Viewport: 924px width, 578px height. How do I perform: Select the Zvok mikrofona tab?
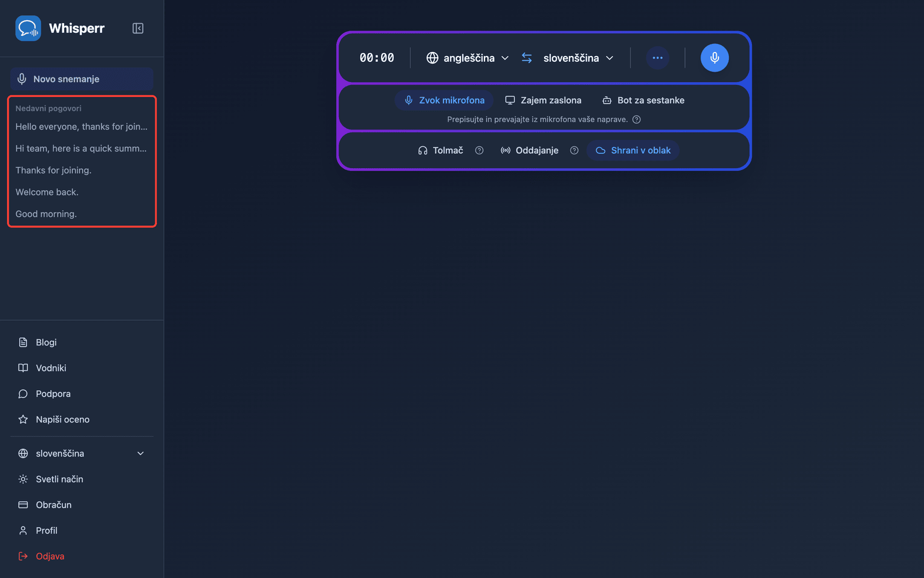[x=444, y=101]
